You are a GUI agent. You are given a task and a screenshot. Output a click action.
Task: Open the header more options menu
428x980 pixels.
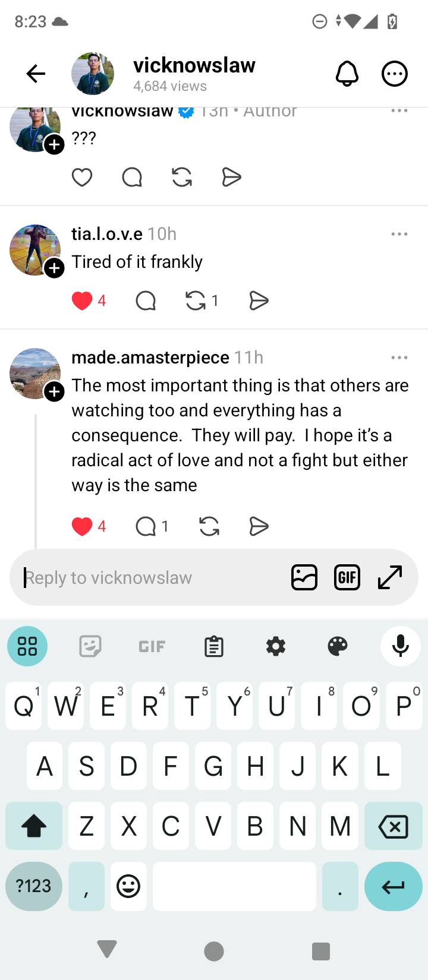tap(394, 74)
